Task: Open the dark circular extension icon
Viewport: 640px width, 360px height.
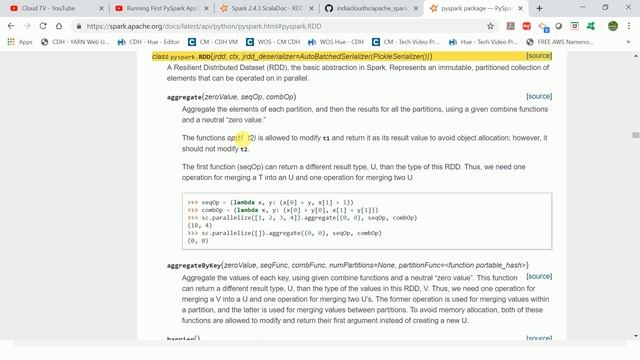Action: click(558, 26)
